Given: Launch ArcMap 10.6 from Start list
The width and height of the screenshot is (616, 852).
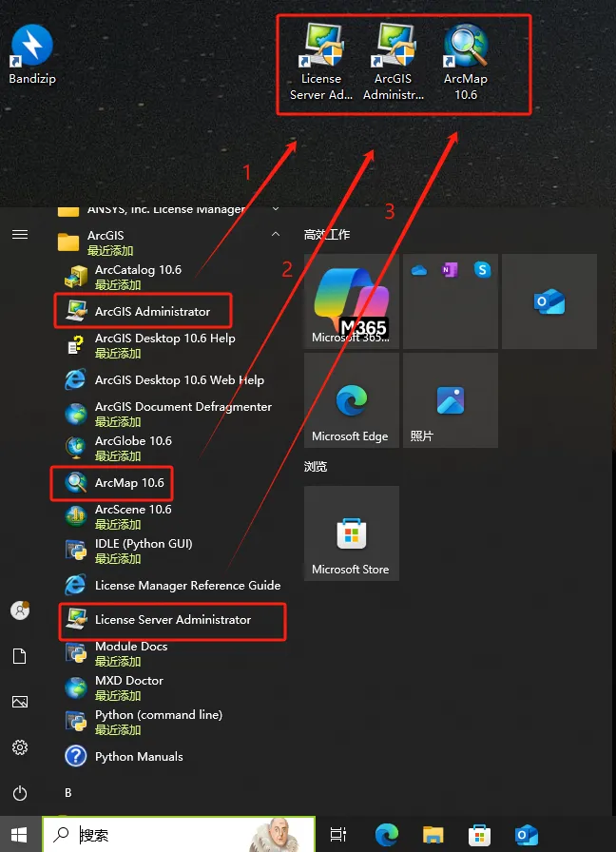Looking at the screenshot, I should pyautogui.click(x=169, y=482).
